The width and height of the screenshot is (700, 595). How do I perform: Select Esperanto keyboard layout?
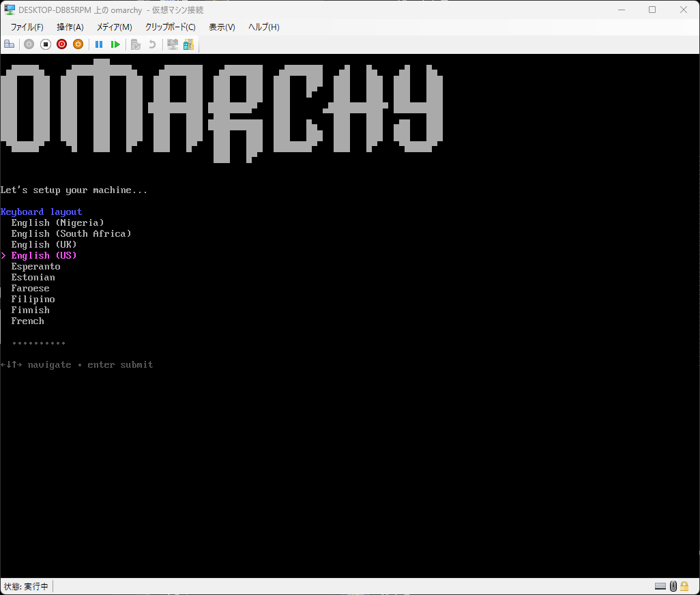point(35,267)
